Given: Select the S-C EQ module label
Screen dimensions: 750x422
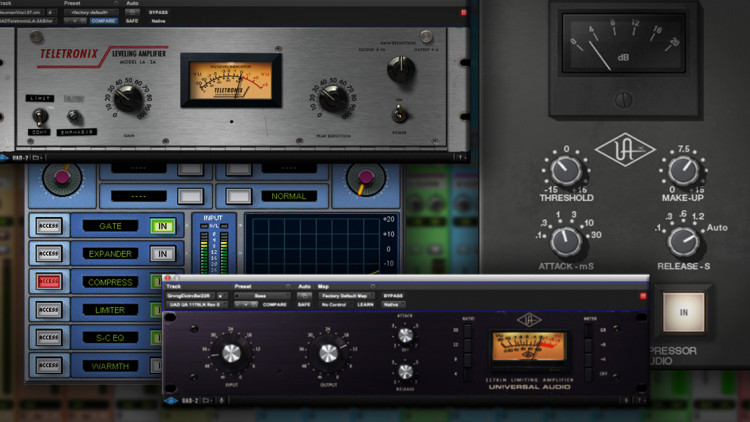Looking at the screenshot, I should pyautogui.click(x=110, y=338).
